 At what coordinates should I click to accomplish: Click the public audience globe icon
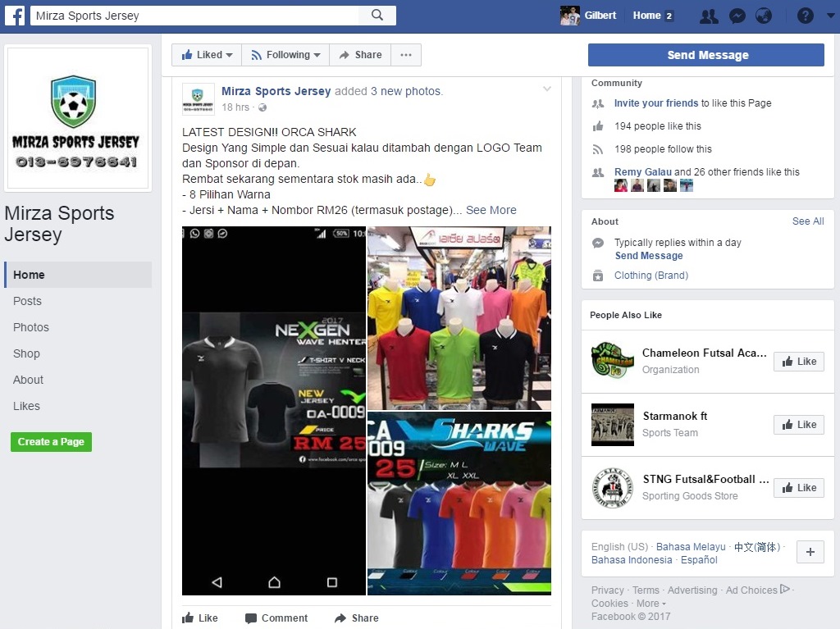[x=262, y=107]
